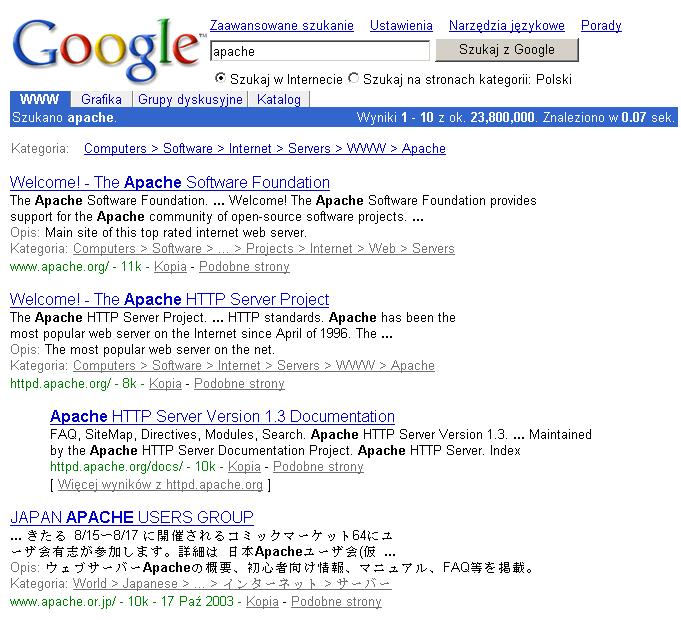Switch to Grupy dyskusyjne tab
Image resolution: width=681 pixels, height=620 pixels.
point(190,99)
